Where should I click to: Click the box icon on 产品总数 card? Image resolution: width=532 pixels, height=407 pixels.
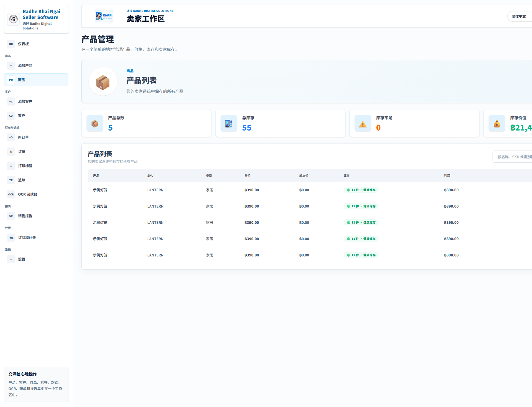coord(95,123)
